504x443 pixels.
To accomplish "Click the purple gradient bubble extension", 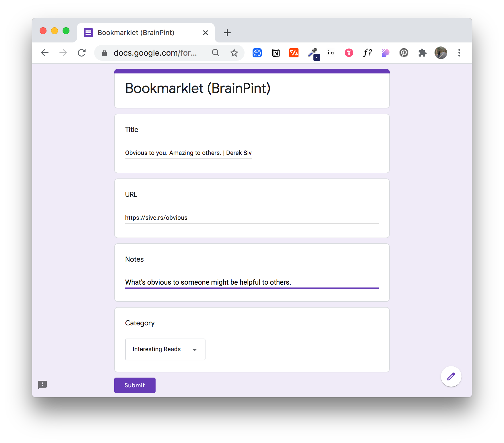I will point(385,53).
